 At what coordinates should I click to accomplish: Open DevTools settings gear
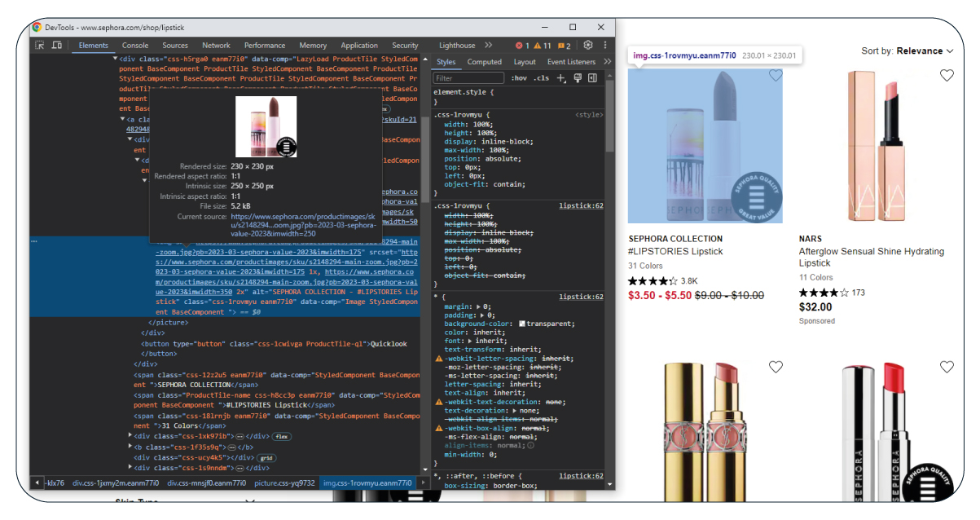588,46
